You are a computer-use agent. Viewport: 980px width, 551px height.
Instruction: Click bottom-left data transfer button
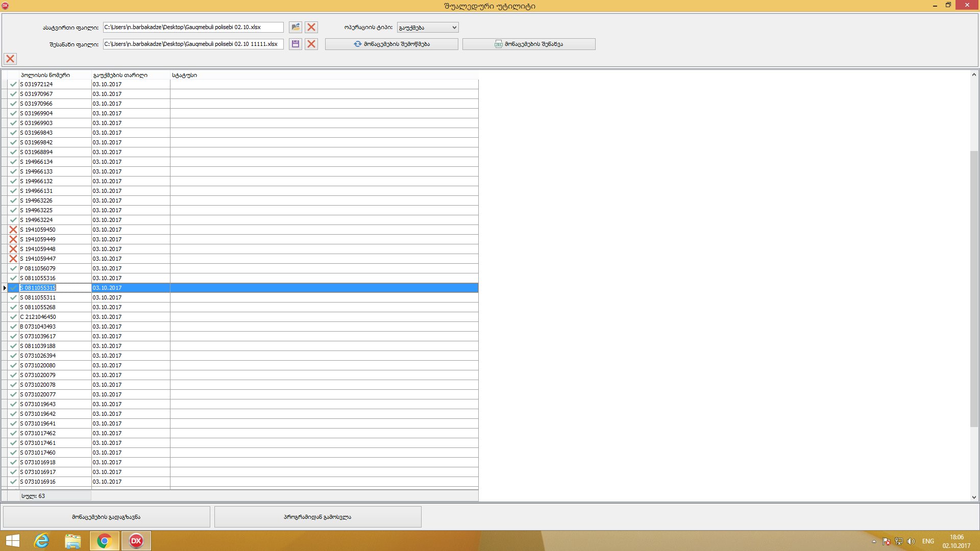[x=106, y=517]
